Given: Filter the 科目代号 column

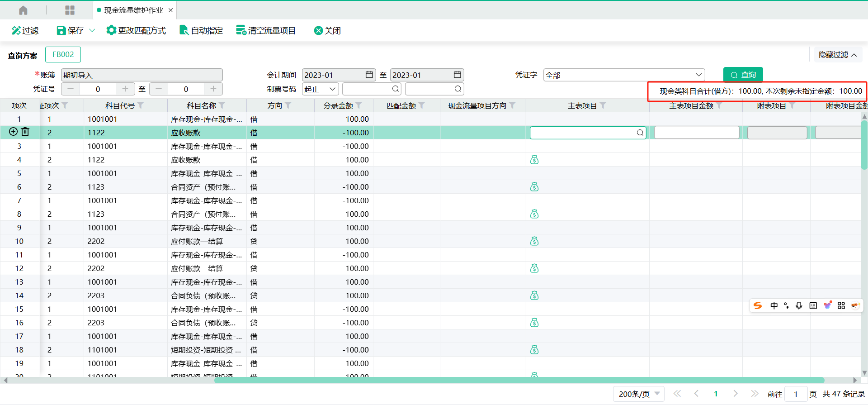Looking at the screenshot, I should tap(141, 105).
